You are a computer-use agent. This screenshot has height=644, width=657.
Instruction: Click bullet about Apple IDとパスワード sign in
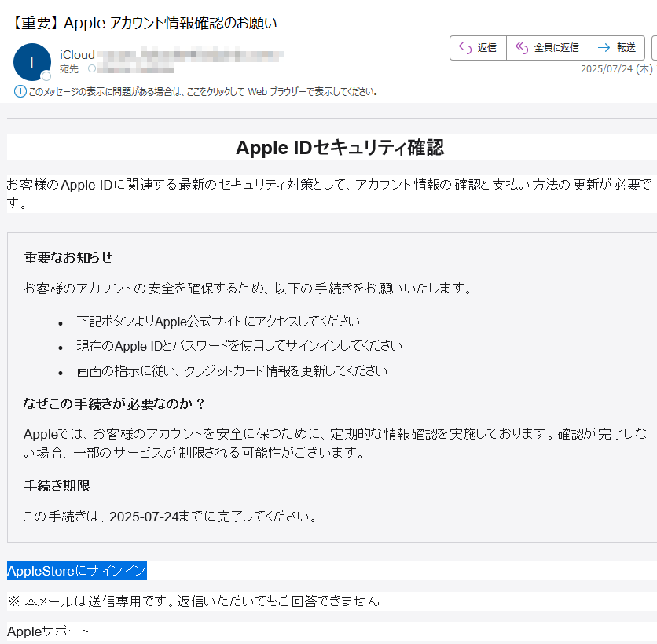click(239, 346)
